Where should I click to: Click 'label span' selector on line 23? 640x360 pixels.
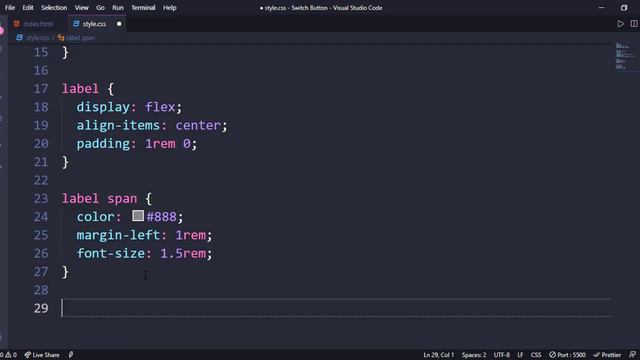(100, 199)
